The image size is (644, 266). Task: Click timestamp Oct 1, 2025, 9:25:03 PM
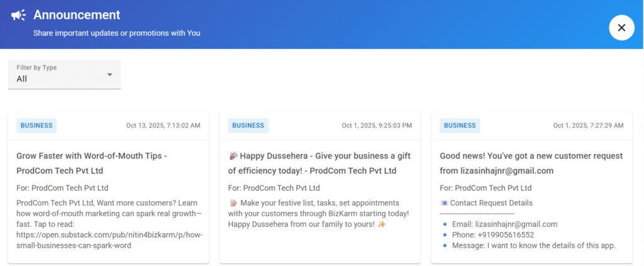click(x=377, y=126)
